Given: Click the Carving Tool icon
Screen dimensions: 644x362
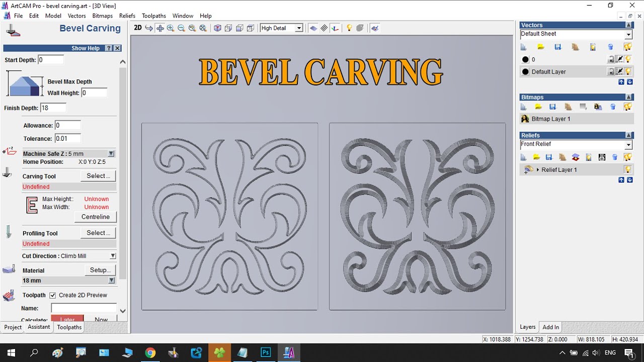Looking at the screenshot, I should pos(7,173).
